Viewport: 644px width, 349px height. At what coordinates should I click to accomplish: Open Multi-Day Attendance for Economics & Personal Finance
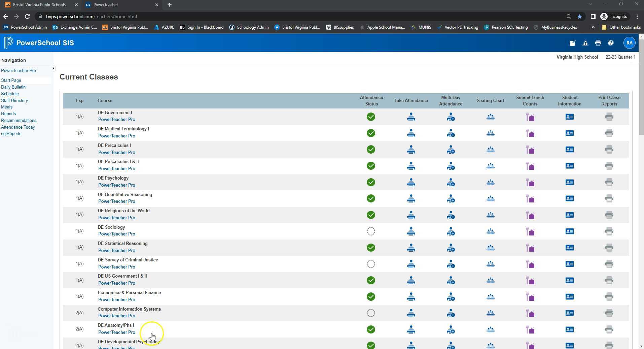coord(451,296)
